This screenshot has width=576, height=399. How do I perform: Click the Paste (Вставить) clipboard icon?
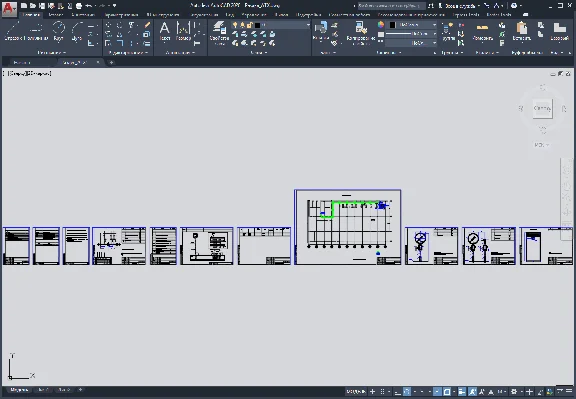pyautogui.click(x=522, y=31)
